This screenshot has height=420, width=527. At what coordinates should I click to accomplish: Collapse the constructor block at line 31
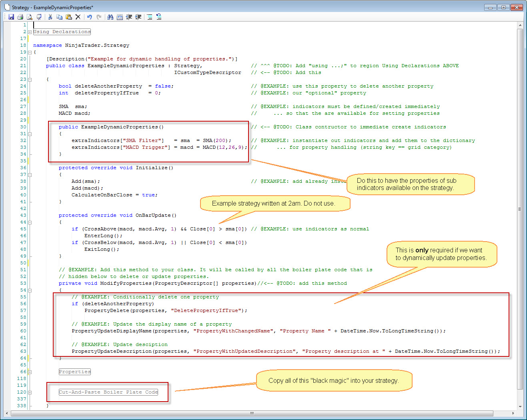[30, 134]
